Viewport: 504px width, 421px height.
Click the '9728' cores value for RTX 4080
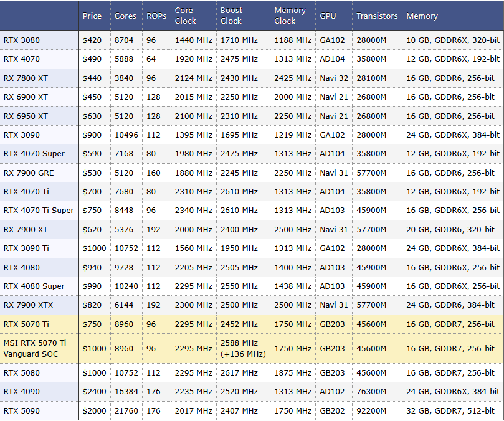(124, 267)
